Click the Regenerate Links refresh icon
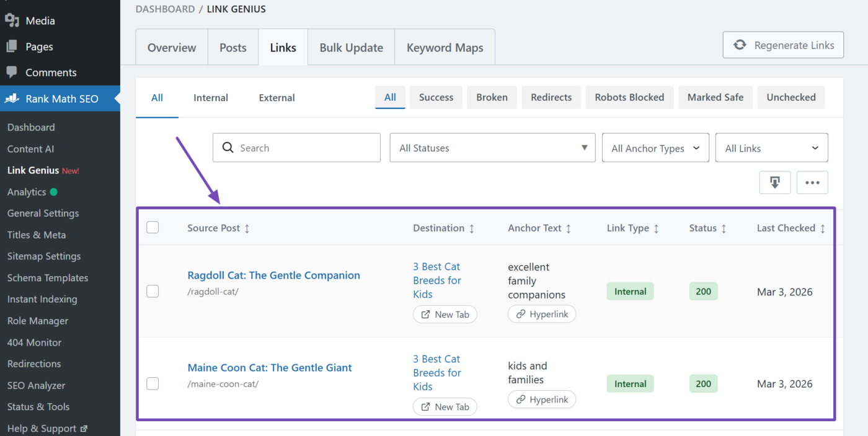The image size is (868, 436). click(740, 45)
